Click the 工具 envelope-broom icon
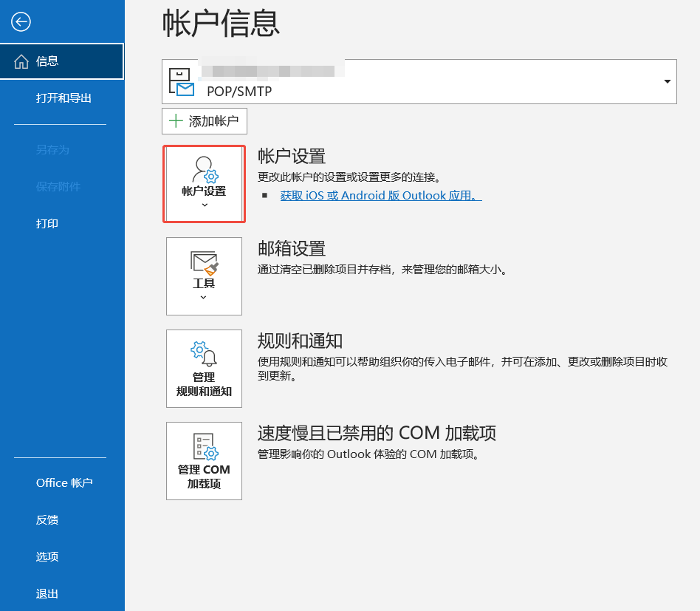Image resolution: width=700 pixels, height=611 pixels. (x=205, y=263)
